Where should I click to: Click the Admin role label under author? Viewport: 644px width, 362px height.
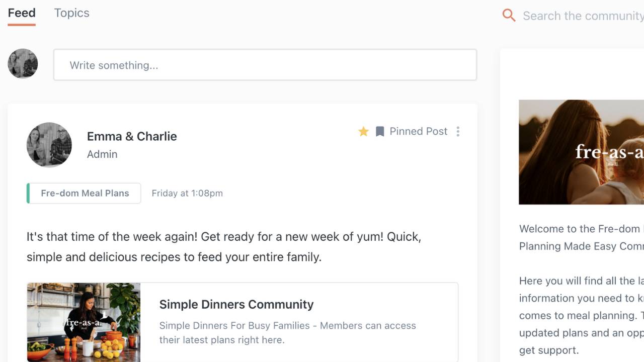pos(102,154)
